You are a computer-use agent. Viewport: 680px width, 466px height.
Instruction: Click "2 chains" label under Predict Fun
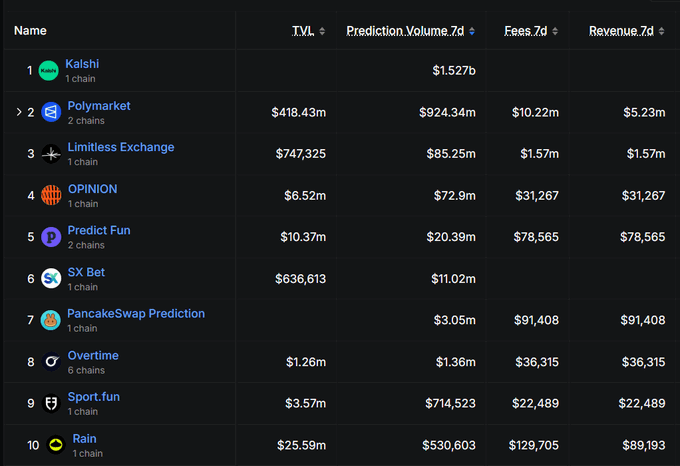coord(86,245)
